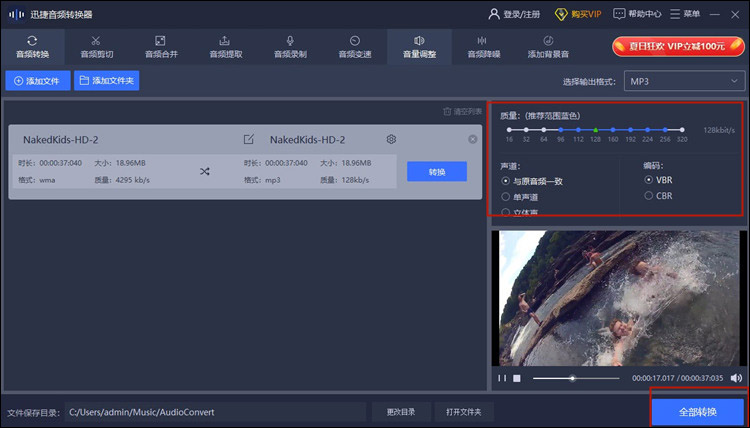Open the 帮助中心 help center
750x428 pixels.
(x=637, y=14)
